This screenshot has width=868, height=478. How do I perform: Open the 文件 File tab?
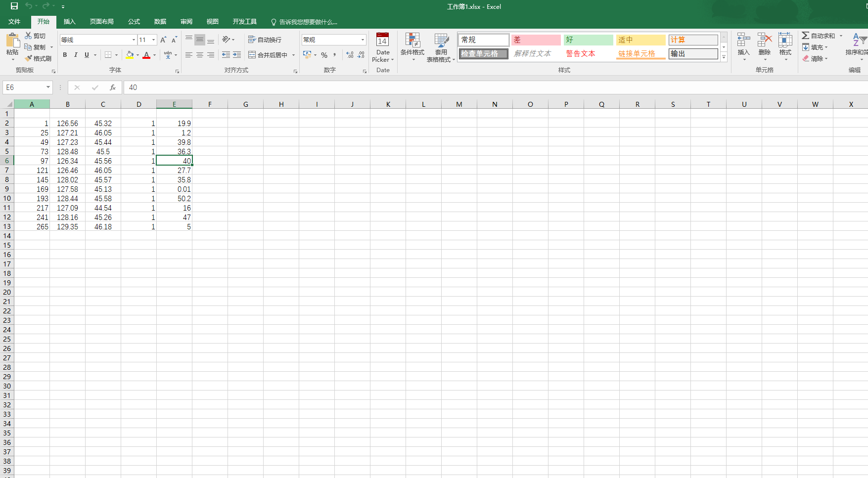tap(14, 22)
